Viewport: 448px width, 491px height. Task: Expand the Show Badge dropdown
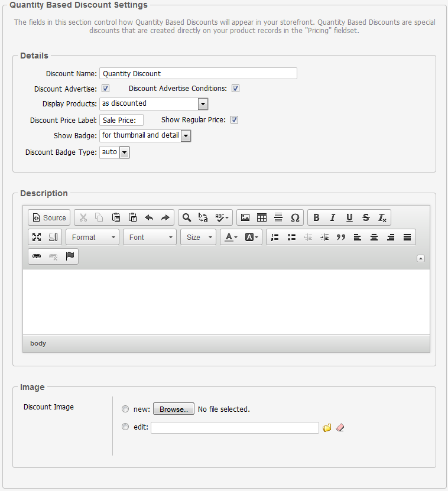click(145, 136)
